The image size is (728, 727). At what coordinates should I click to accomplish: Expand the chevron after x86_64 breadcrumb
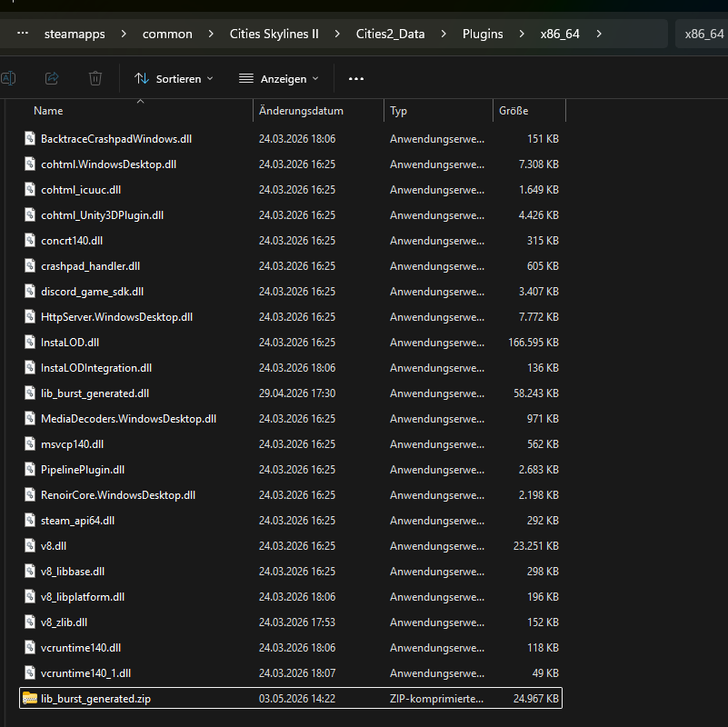tap(599, 34)
